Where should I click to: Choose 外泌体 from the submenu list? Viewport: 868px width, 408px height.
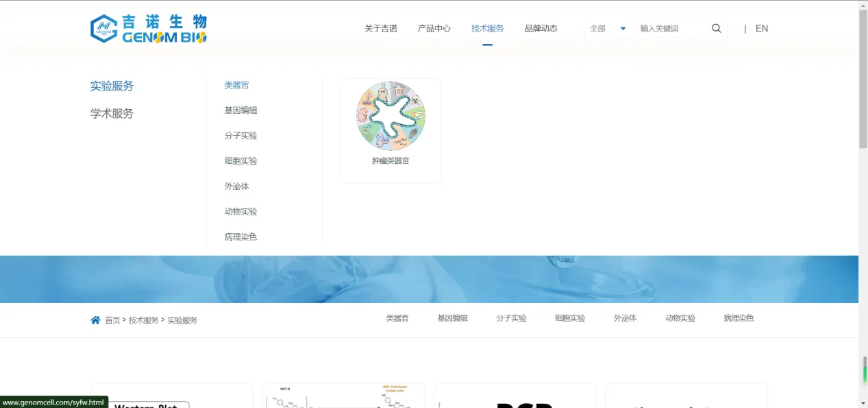[236, 187]
